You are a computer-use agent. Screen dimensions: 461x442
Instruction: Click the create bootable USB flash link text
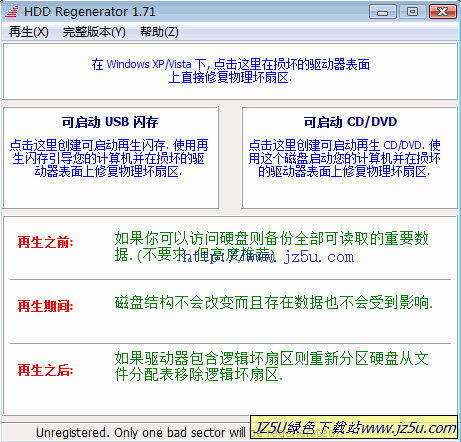pyautogui.click(x=109, y=158)
